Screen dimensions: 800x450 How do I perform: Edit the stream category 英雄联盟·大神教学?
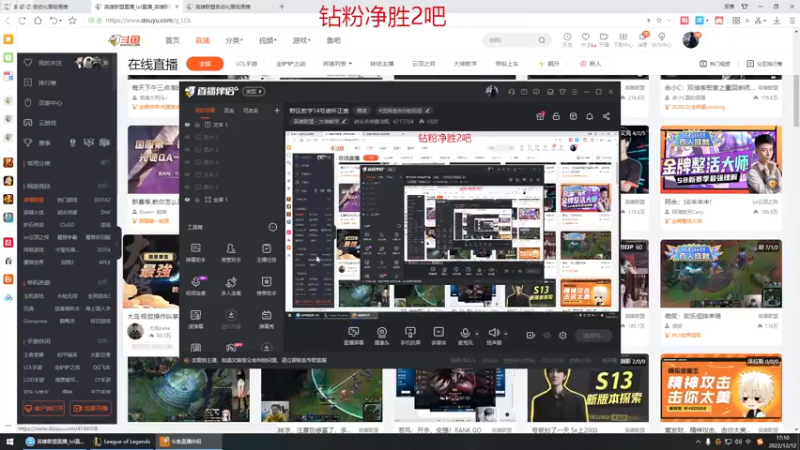click(x=319, y=121)
